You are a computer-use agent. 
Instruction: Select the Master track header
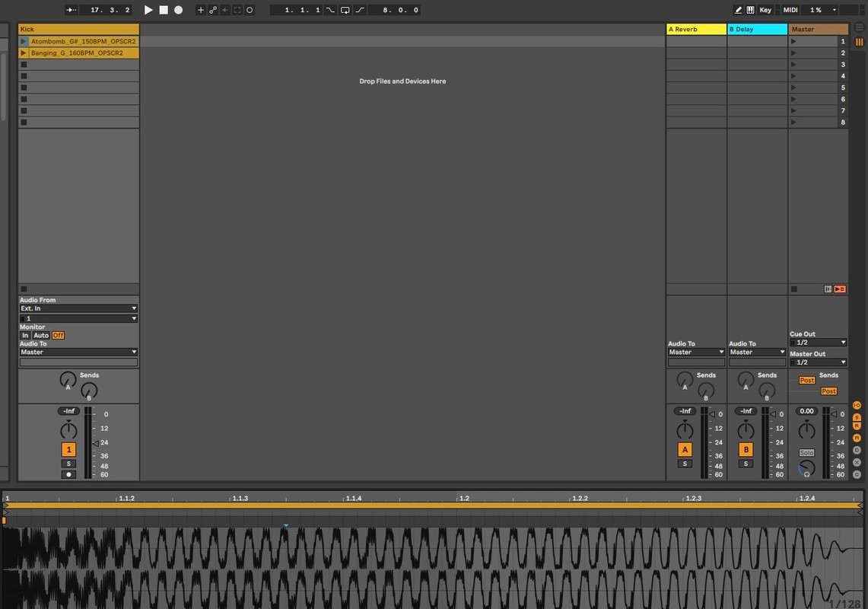819,30
